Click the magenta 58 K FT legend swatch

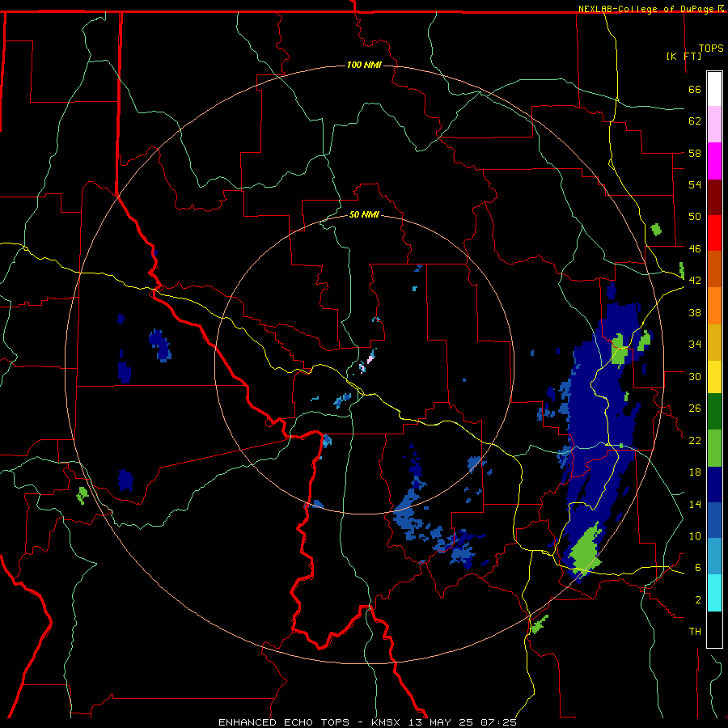click(x=714, y=161)
